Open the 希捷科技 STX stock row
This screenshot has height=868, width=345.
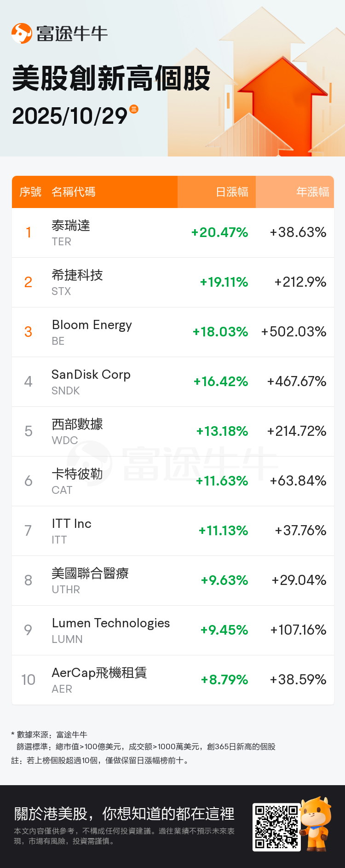[x=172, y=283]
